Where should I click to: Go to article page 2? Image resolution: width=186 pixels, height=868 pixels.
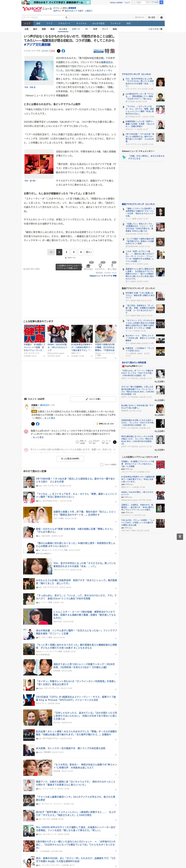(x=66, y=252)
